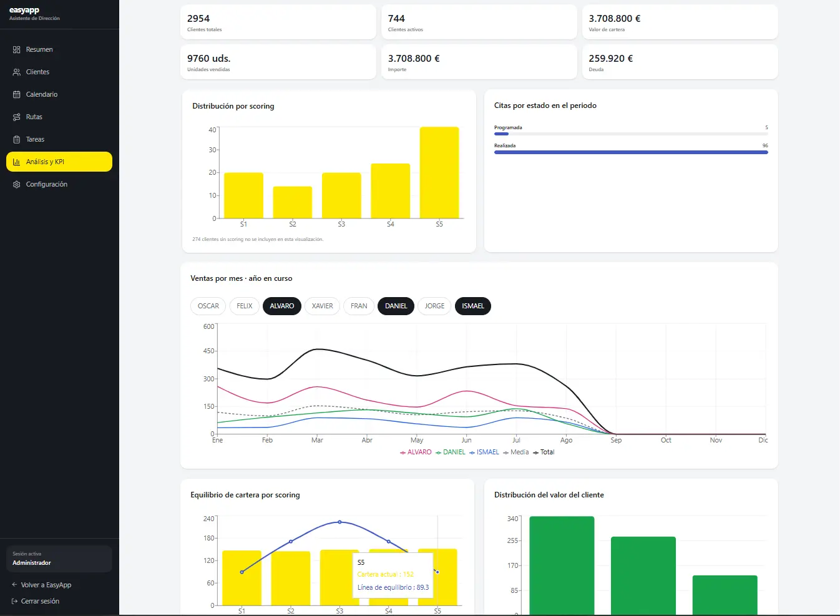Click the ISMAEL legend entry under sales chart

point(484,452)
